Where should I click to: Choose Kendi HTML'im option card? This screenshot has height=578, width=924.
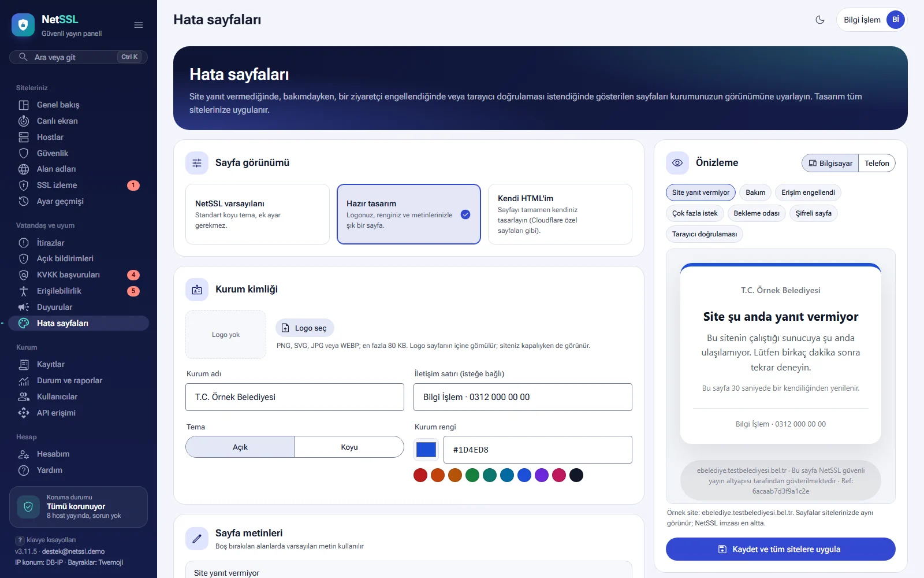pyautogui.click(x=560, y=214)
